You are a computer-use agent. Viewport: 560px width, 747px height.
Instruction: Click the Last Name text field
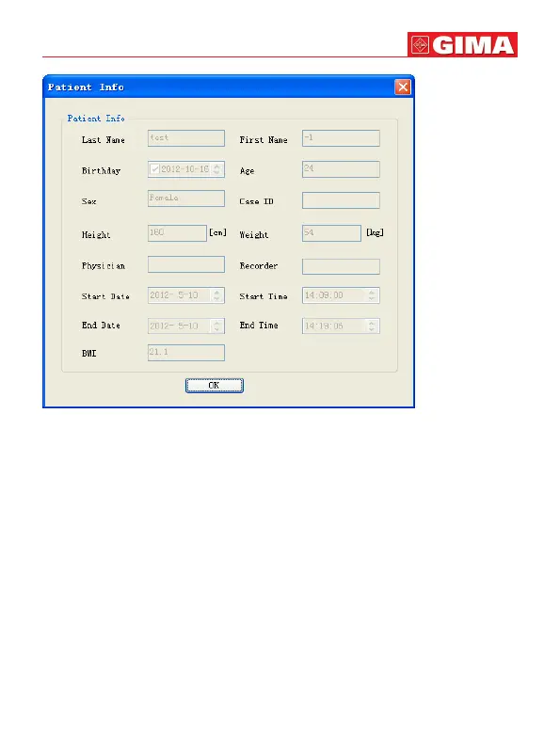185,138
